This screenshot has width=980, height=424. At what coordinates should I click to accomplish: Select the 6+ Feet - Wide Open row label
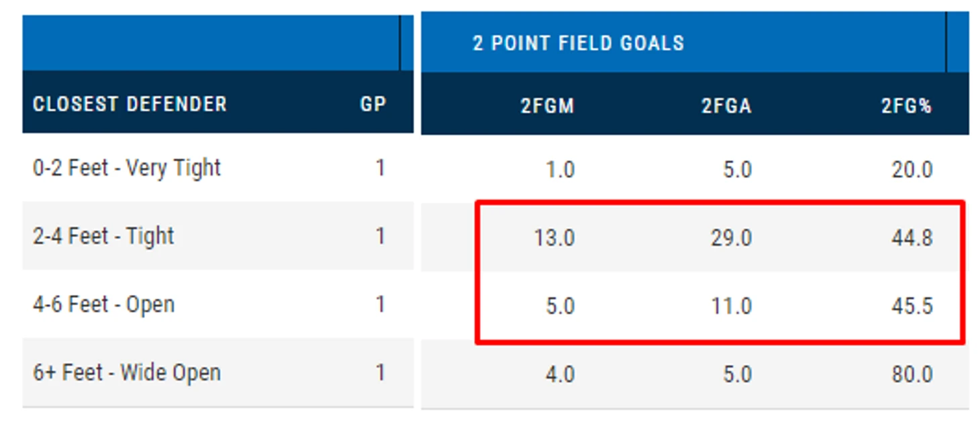click(127, 373)
